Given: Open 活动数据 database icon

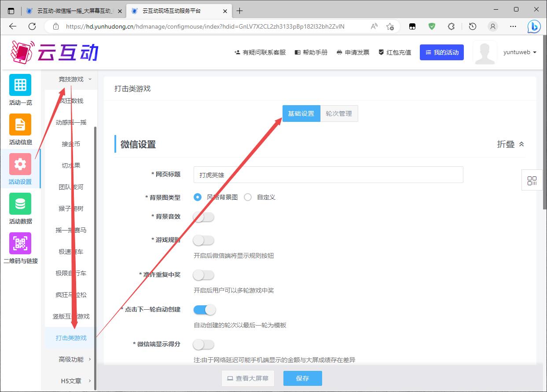Looking at the screenshot, I should (20, 204).
